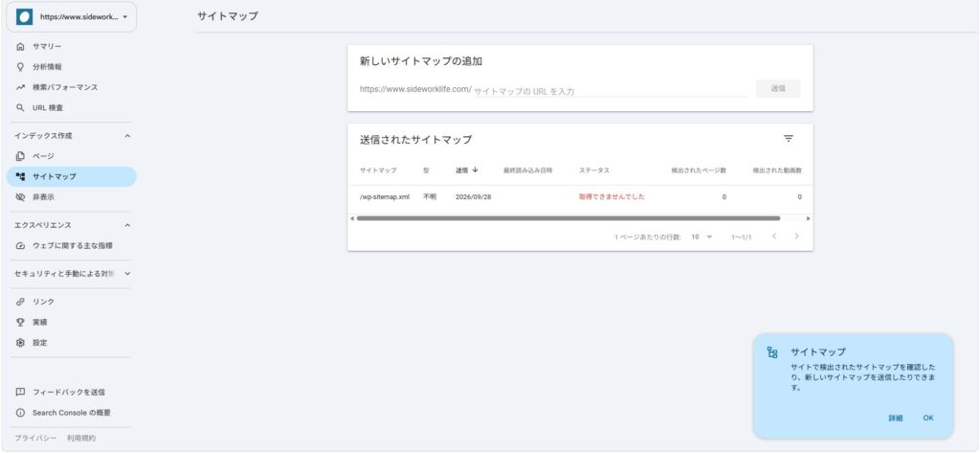Screen dimensions: 980x453
Task: Click the feedback icon beside フィードバックを送信
Action: (21, 393)
